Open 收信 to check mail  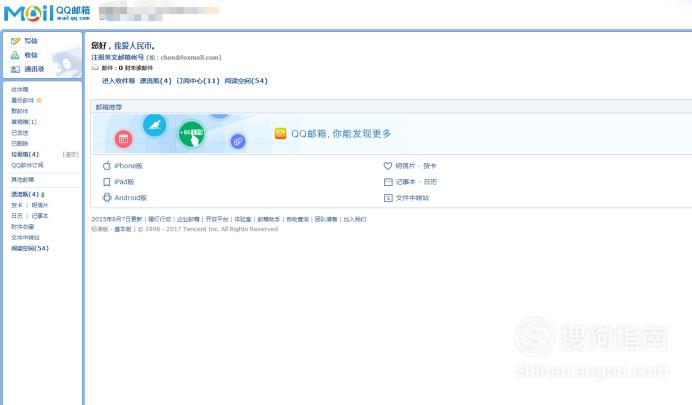[x=31, y=55]
